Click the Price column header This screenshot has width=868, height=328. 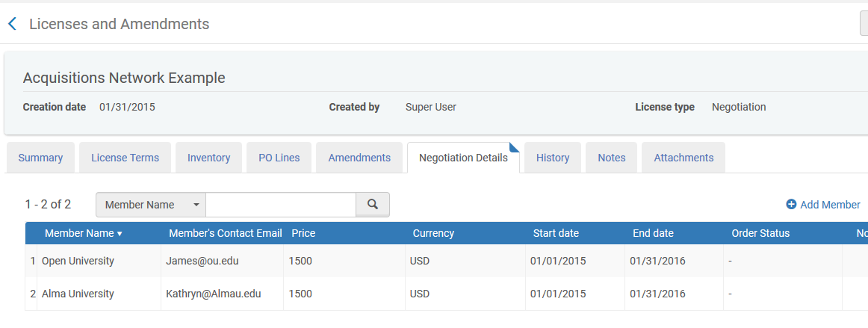303,233
